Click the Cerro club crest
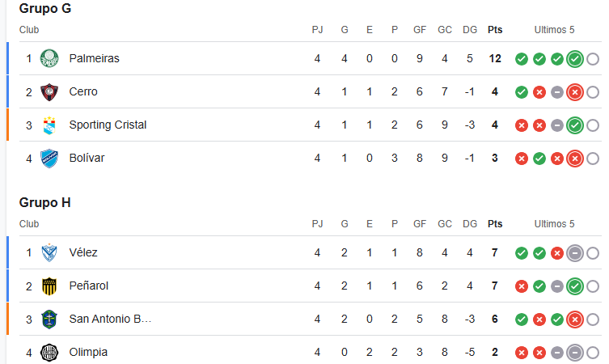 [x=49, y=92]
